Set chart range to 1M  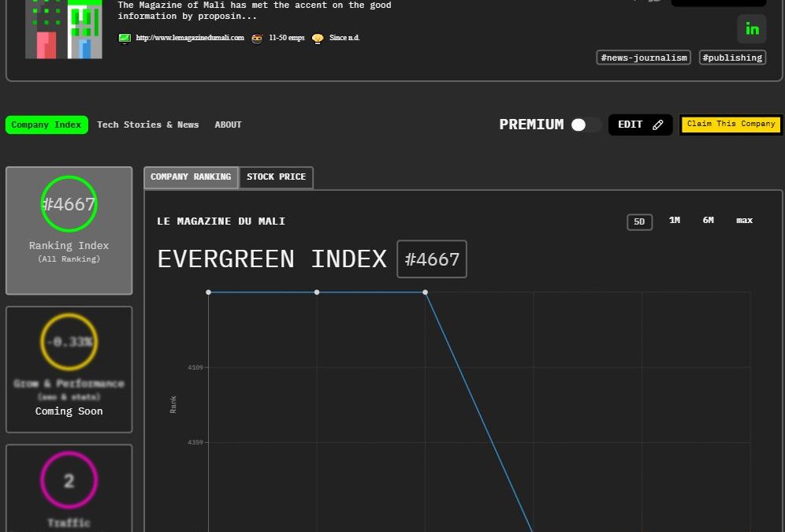tap(675, 220)
